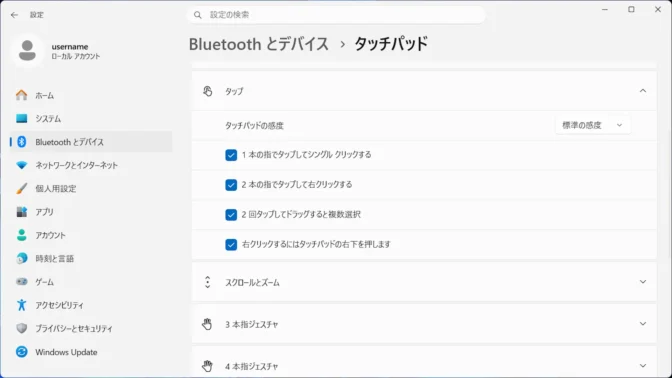The width and height of the screenshot is (672, 378).
Task: Open the 標準の感度 sensitivity dropdown
Action: coord(593,125)
